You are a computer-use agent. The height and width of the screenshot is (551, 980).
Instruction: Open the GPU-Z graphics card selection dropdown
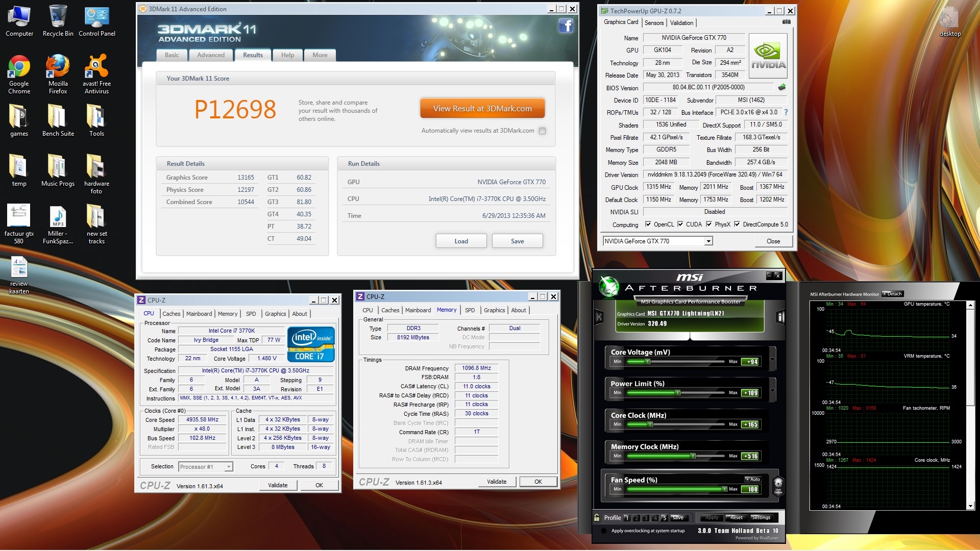pos(708,241)
